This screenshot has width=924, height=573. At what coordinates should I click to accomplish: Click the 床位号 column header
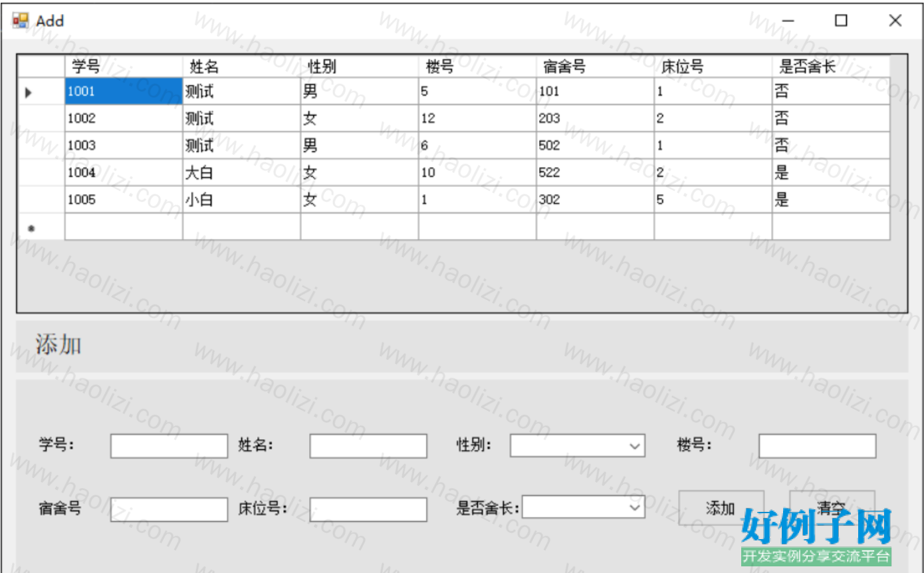coord(713,66)
